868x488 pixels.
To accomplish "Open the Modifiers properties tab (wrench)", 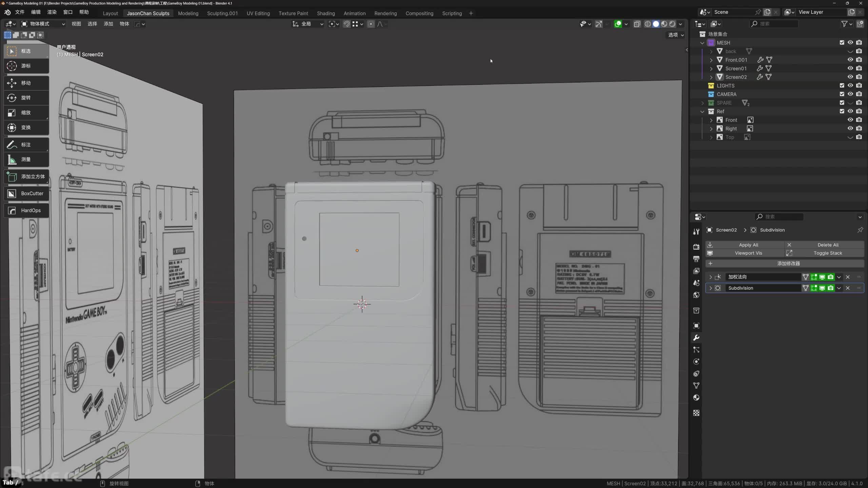I will click(696, 338).
